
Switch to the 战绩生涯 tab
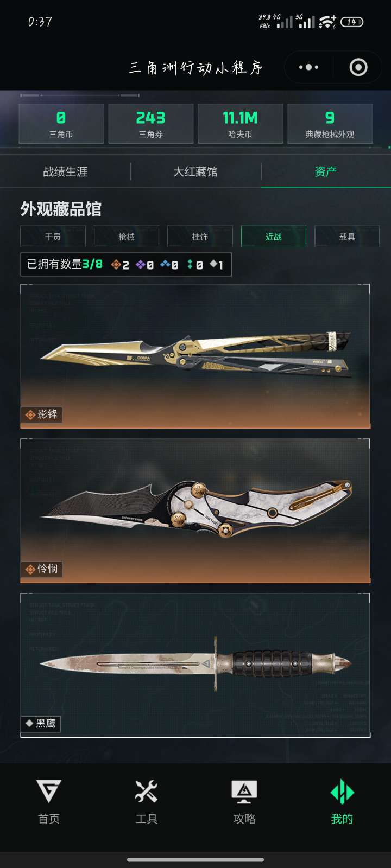coord(65,171)
